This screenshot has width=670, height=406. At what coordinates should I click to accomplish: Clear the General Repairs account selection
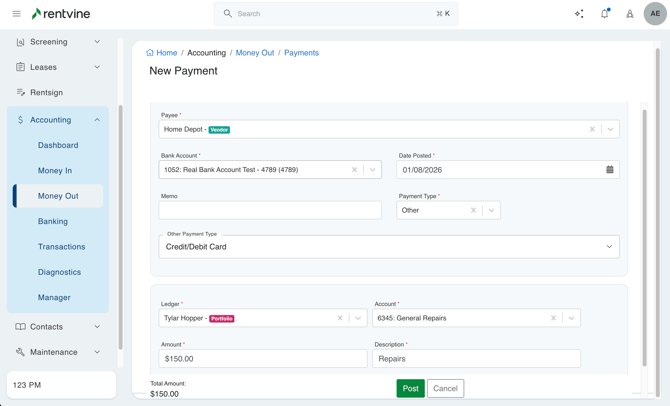[x=553, y=318]
